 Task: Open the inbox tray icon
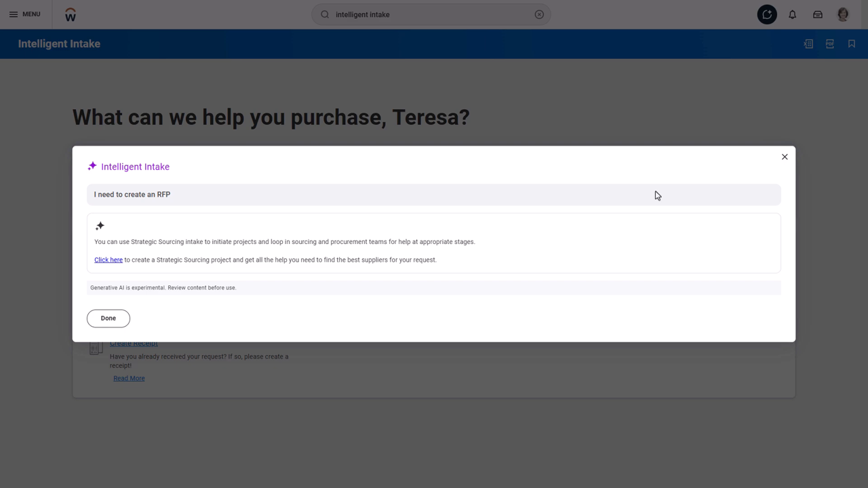(818, 14)
